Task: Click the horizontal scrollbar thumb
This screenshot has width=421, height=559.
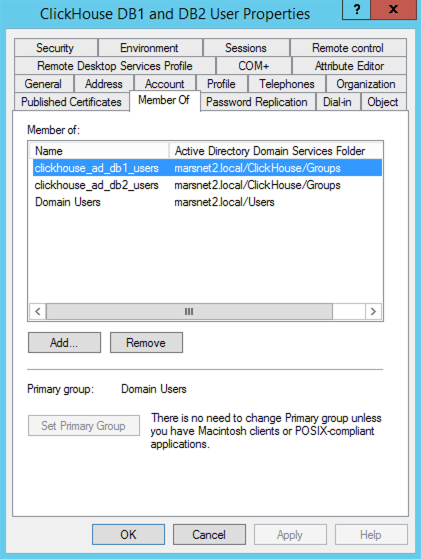Action: (x=189, y=312)
